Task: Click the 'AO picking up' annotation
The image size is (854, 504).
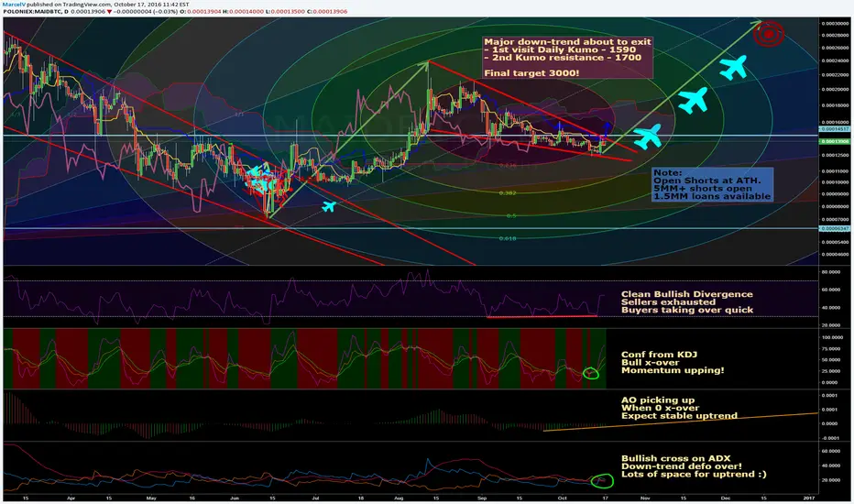Action: click(x=679, y=408)
